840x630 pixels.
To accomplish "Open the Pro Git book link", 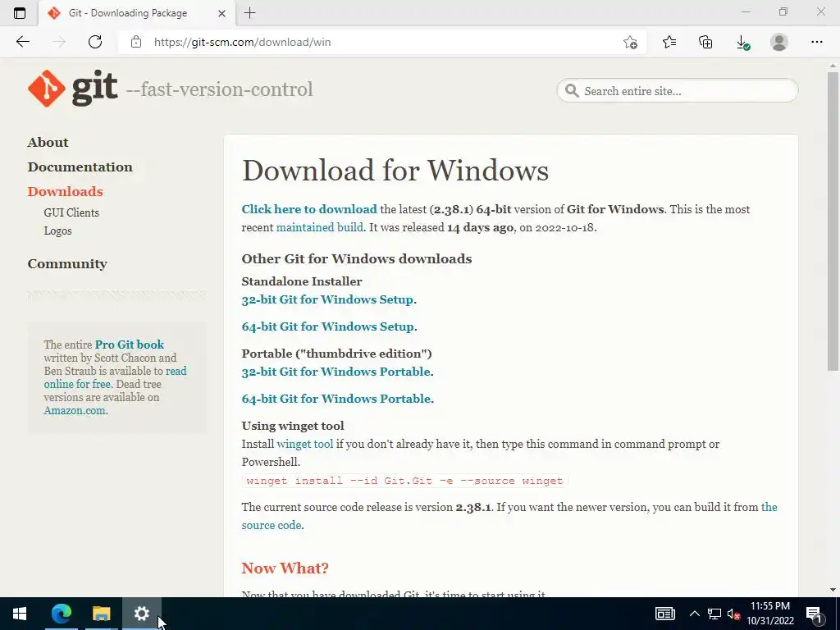I will coord(129,345).
